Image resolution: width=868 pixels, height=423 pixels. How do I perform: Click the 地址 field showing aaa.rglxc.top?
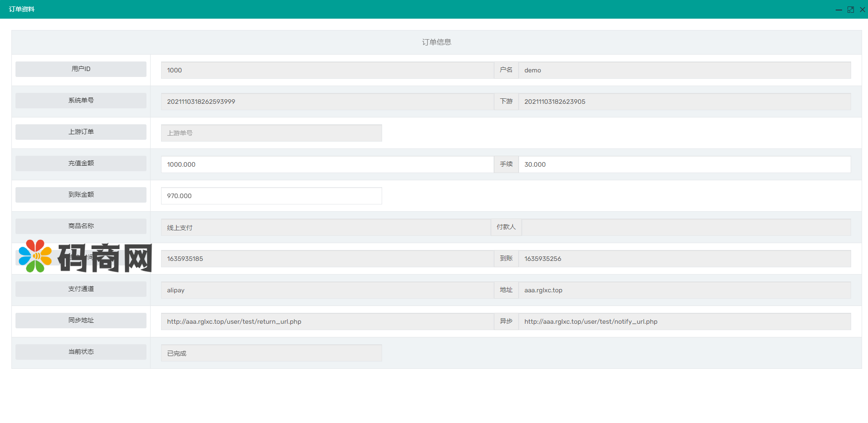pos(684,290)
